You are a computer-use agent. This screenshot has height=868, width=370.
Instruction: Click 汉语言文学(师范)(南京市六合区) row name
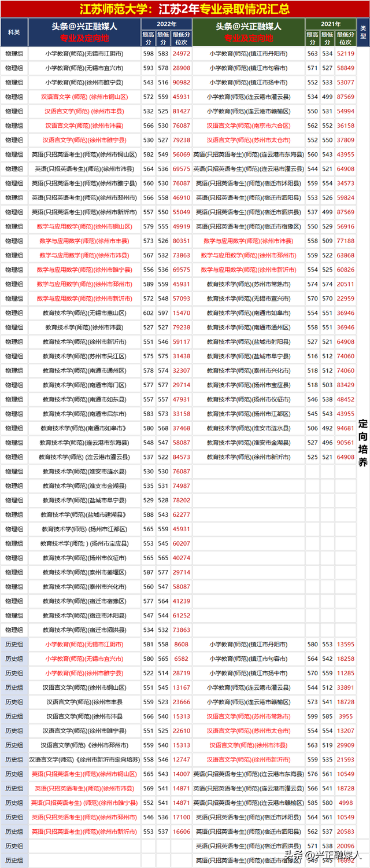click(249, 126)
